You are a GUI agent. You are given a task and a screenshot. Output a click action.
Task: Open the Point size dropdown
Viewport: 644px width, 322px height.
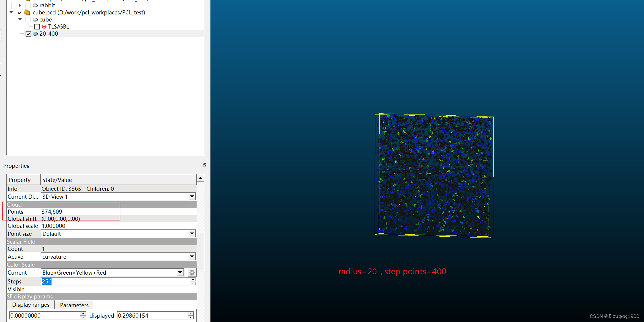point(192,234)
